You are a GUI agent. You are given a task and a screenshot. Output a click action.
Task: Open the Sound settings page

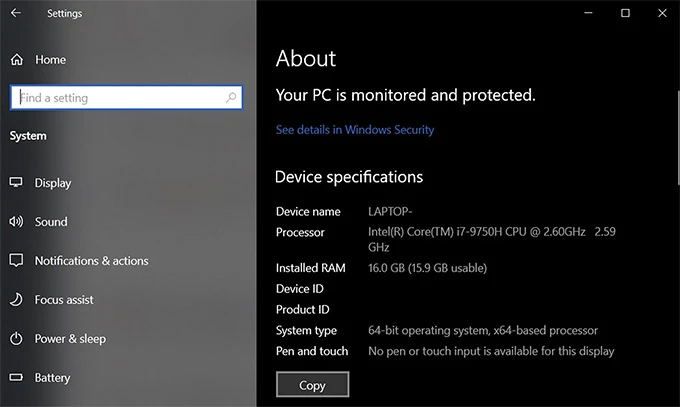click(x=51, y=222)
